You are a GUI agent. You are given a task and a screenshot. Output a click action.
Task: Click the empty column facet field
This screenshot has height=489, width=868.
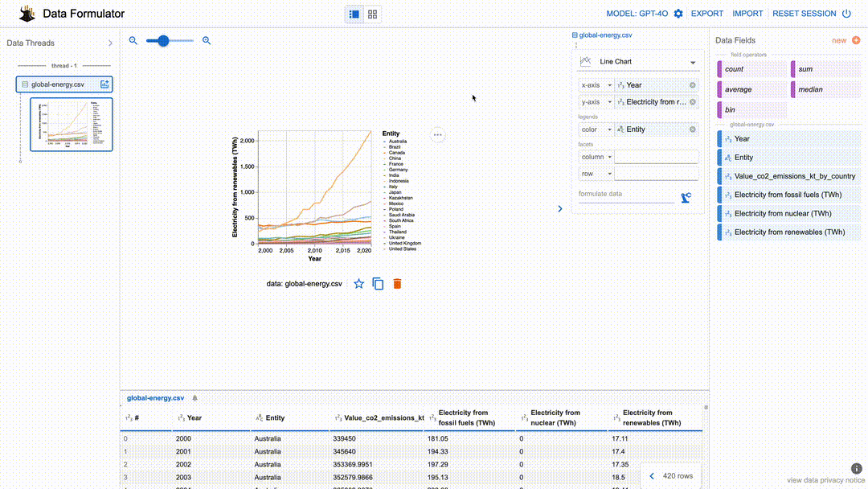coord(657,157)
